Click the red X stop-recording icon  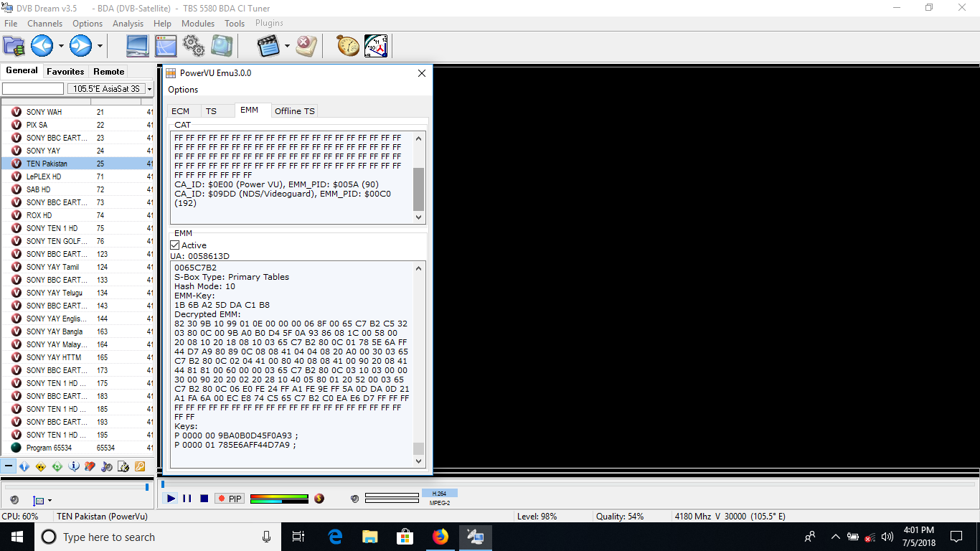[x=306, y=47]
